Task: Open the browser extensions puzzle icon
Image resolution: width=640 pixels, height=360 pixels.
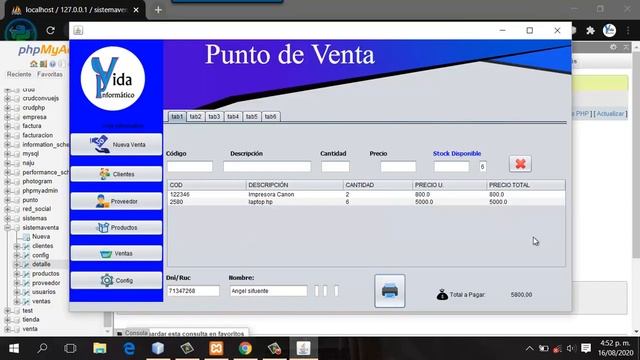Action: [x=590, y=31]
